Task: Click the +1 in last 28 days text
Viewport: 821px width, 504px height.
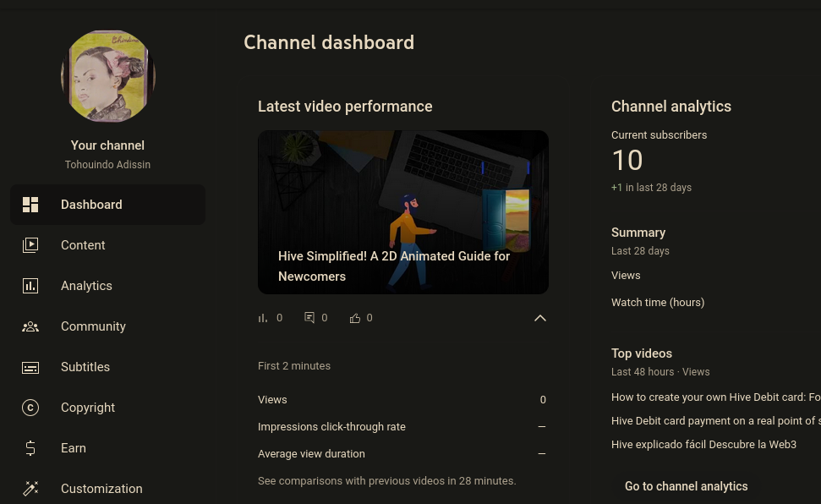Action: [651, 188]
